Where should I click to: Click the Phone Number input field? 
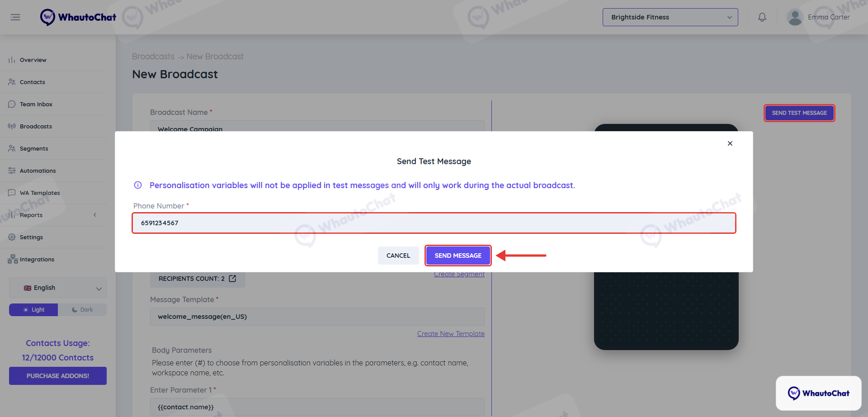point(434,223)
